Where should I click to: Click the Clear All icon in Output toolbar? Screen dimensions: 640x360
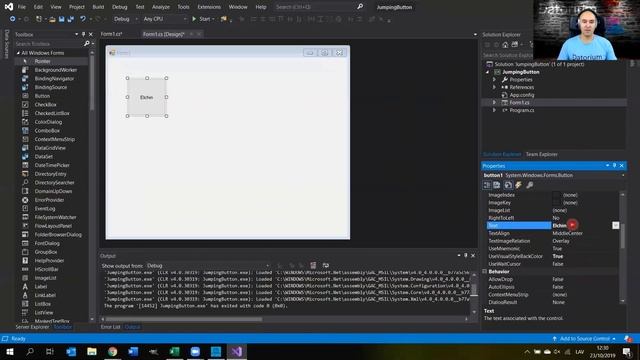[x=313, y=265]
